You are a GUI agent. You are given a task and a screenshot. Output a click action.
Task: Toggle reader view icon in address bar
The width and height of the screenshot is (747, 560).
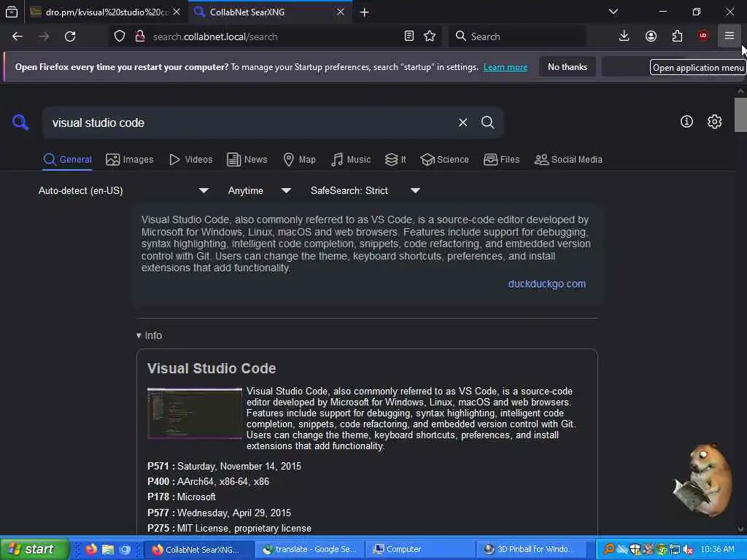(409, 36)
